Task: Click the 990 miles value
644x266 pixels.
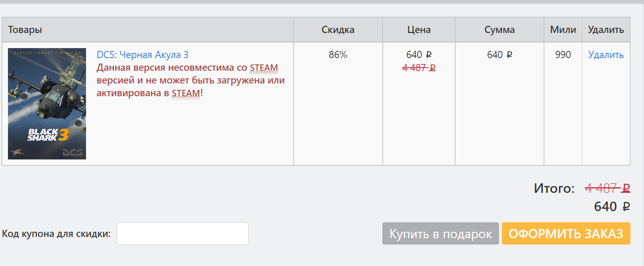Action: click(x=563, y=55)
